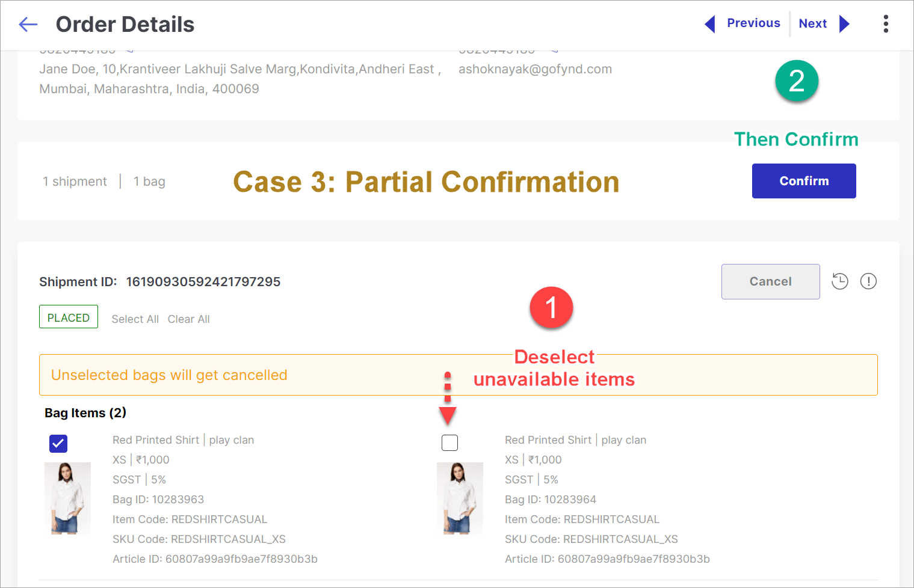
Task: Open first Red Printed Shirt thumbnail
Action: (x=67, y=498)
